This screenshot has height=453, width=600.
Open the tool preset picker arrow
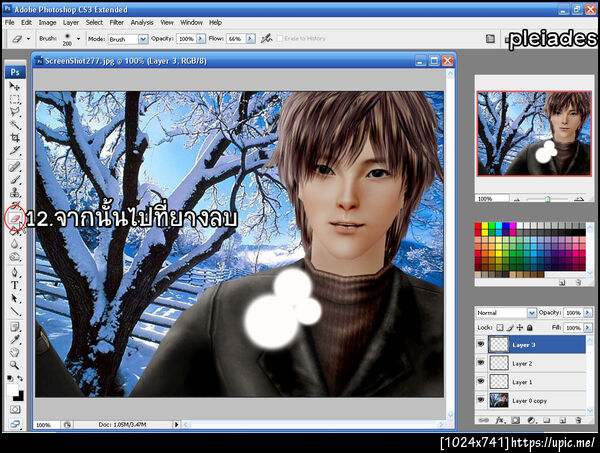(28, 39)
